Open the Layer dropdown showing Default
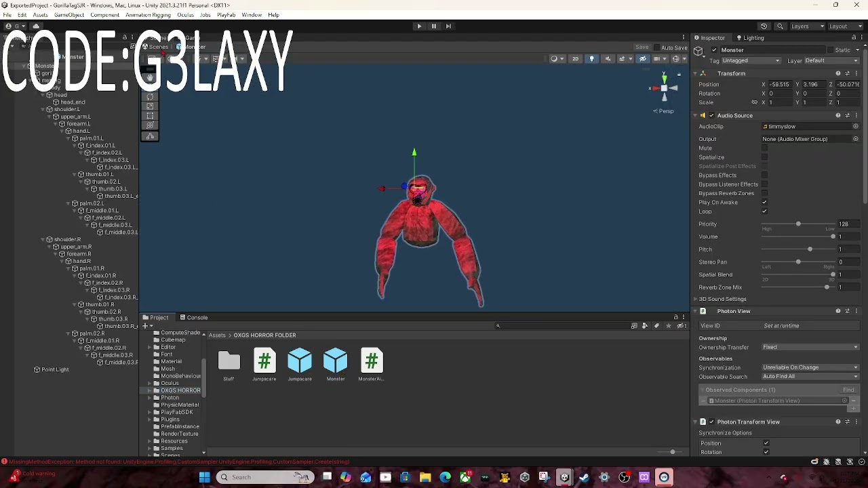The height and width of the screenshot is (488, 868). 833,61
